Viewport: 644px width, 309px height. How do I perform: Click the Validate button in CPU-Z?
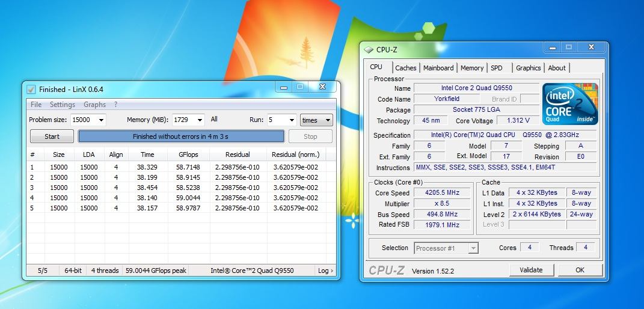pyautogui.click(x=531, y=270)
